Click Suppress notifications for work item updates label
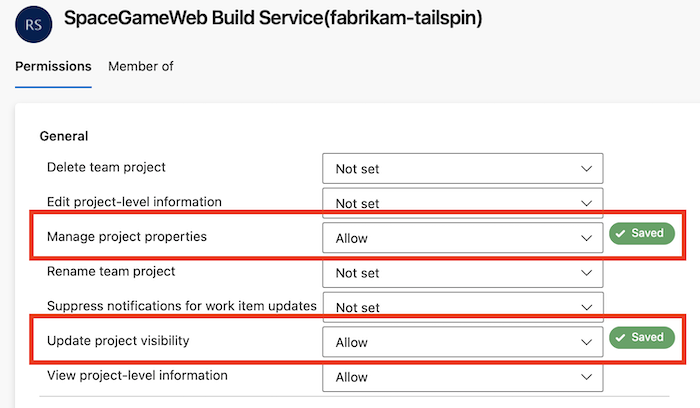 coord(182,306)
